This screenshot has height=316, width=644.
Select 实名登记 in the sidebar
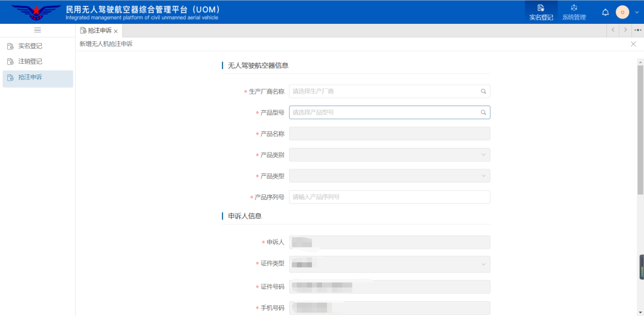click(30, 46)
